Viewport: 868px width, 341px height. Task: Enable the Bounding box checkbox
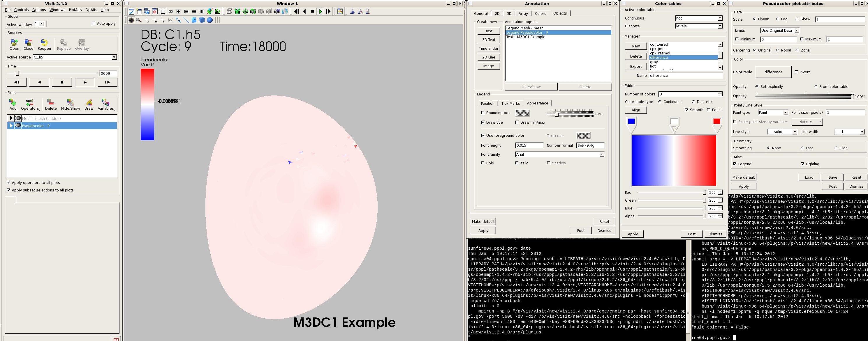tap(483, 113)
